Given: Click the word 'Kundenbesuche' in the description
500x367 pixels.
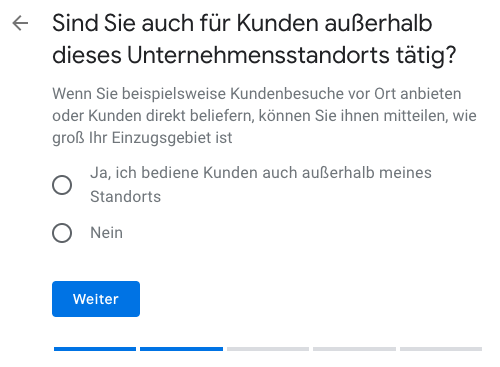Looking at the screenshot, I should 287,94.
